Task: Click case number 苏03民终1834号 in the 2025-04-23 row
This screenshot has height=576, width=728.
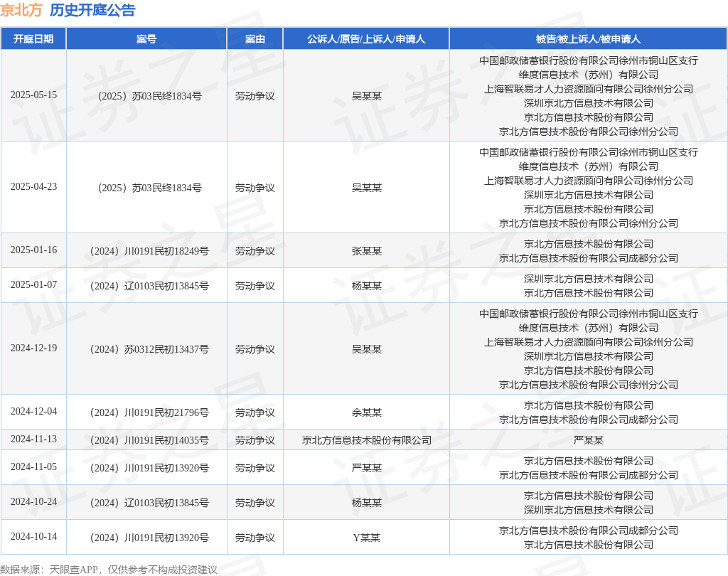Action: pos(149,188)
